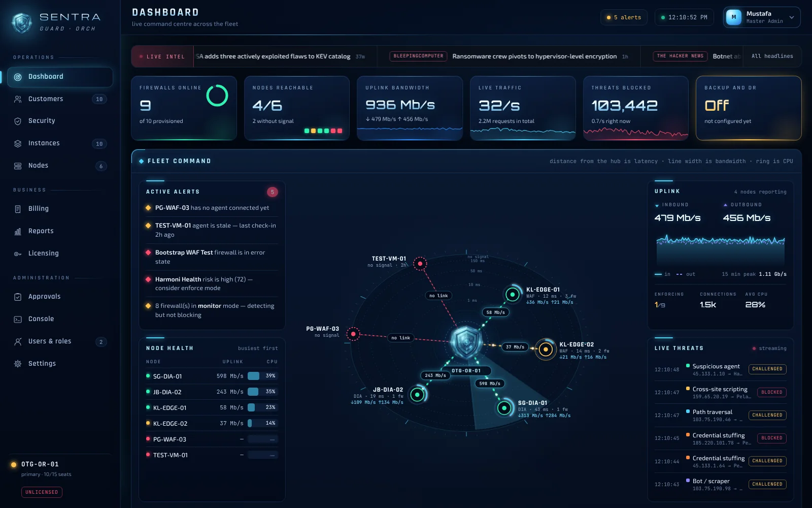
Task: Open the Approvals check icon
Action: pyautogui.click(x=18, y=297)
